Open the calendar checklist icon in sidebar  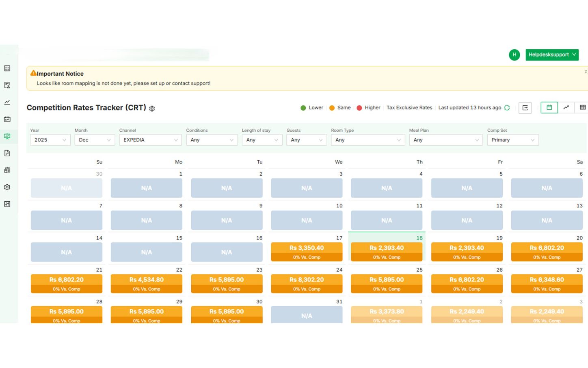click(7, 119)
